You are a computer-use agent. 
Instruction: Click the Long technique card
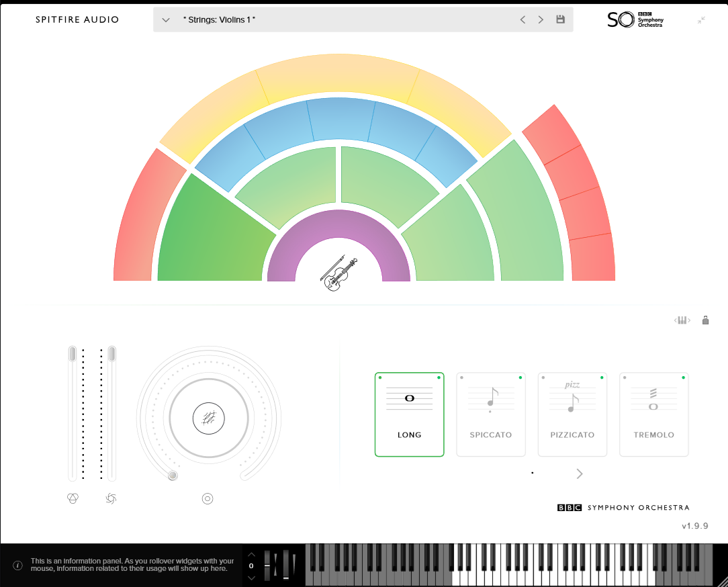pos(409,414)
